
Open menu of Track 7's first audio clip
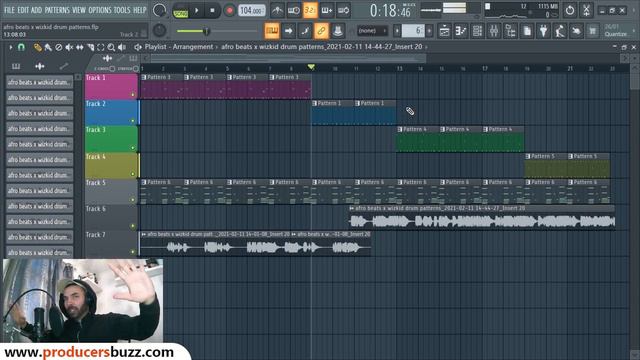(x=144, y=235)
